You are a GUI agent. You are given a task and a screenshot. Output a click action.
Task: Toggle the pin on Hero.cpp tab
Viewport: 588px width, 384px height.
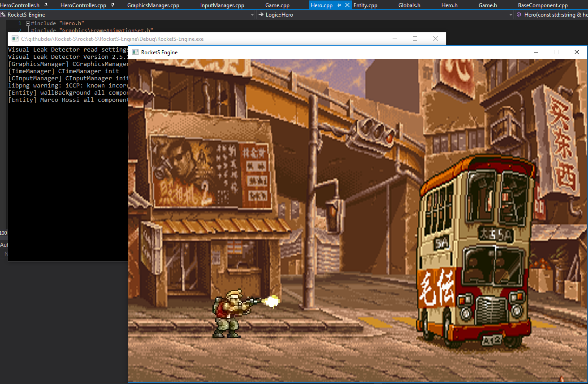coord(339,5)
